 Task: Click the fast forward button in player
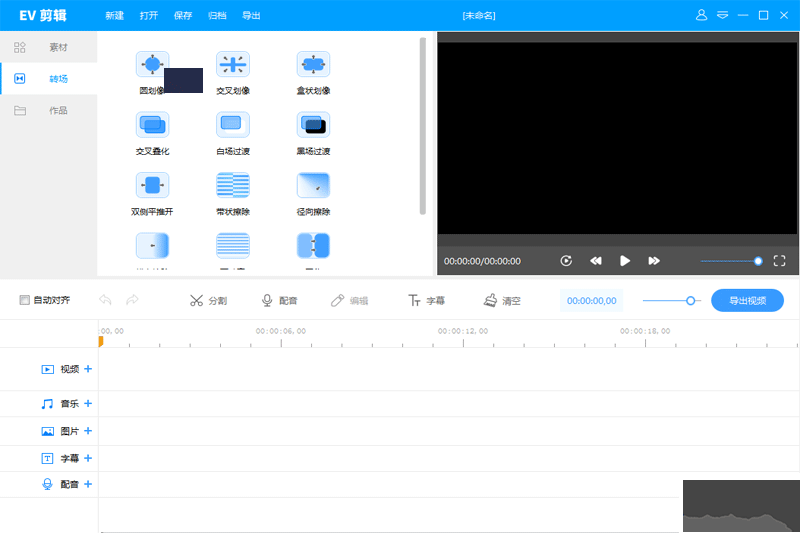[x=654, y=261]
